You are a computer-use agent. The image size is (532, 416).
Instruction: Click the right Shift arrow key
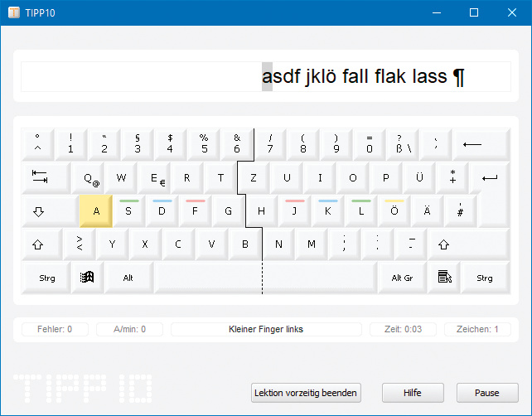[469, 244]
